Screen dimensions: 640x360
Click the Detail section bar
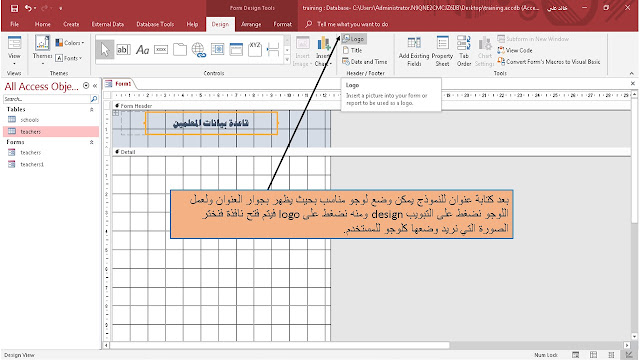click(371, 152)
